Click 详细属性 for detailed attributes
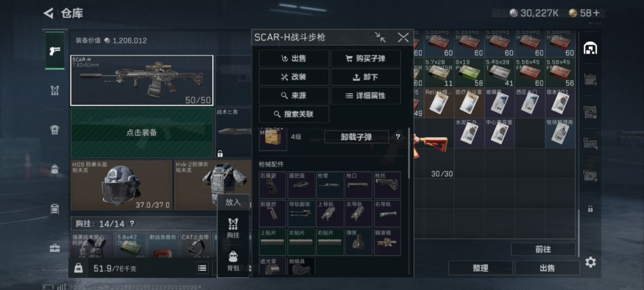 [366, 95]
